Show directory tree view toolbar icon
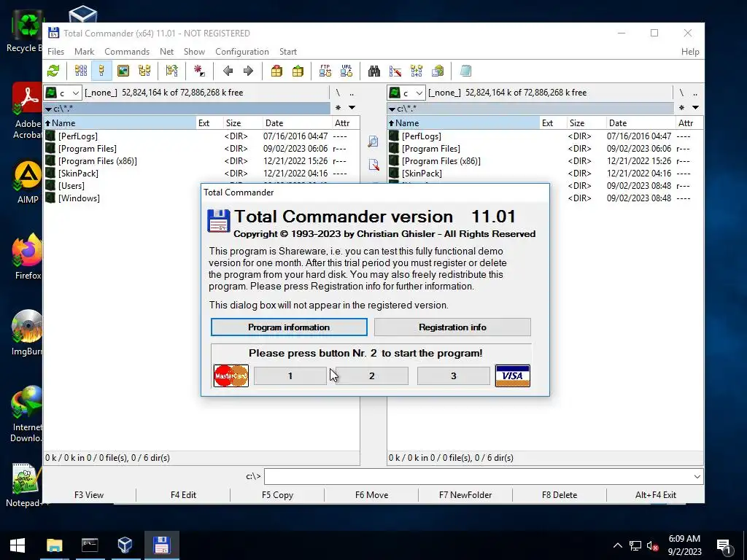This screenshot has width=747, height=560. (144, 71)
